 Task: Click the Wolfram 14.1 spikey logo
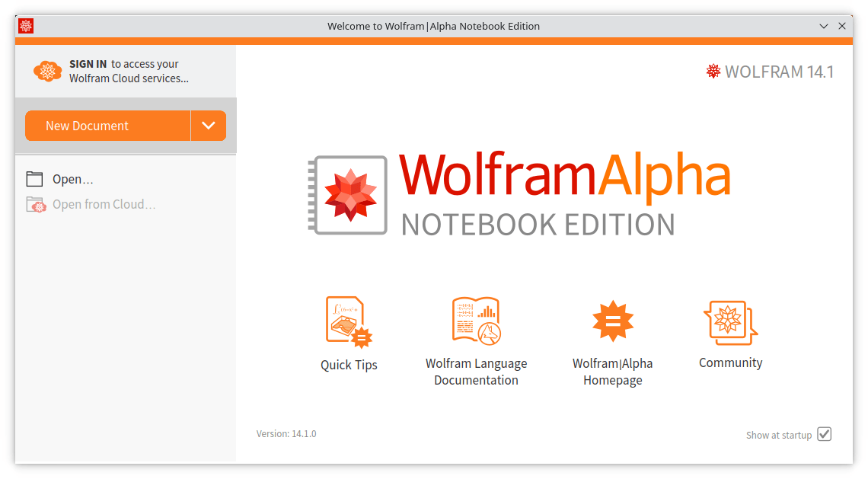(713, 71)
